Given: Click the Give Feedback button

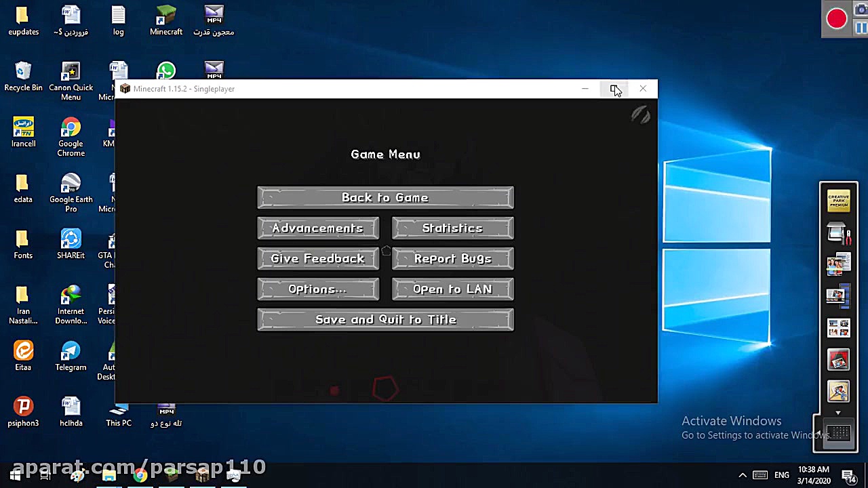Looking at the screenshot, I should pos(318,259).
